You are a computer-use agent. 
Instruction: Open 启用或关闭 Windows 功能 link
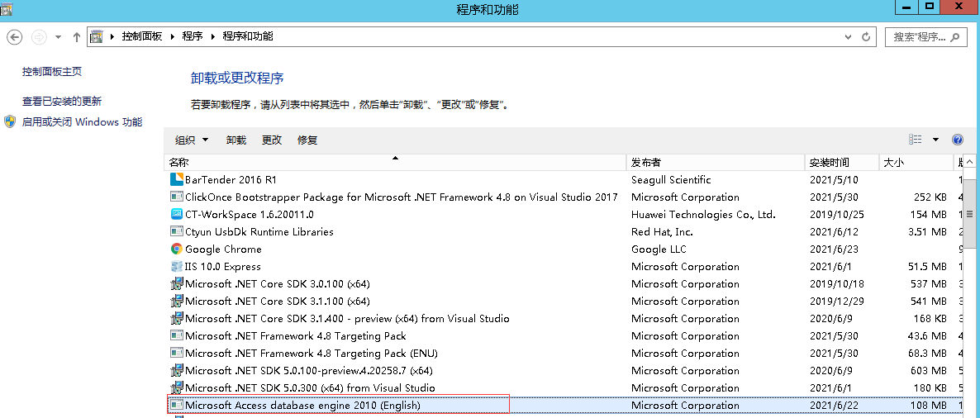pos(82,121)
